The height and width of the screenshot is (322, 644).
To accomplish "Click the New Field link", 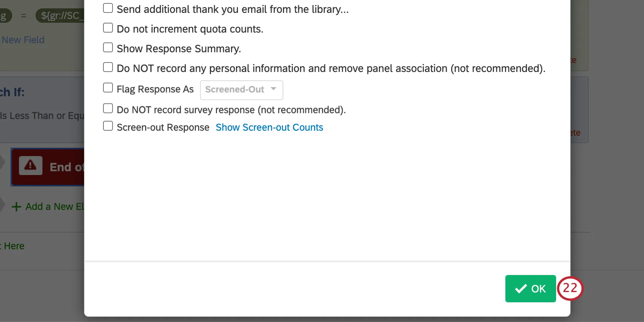I will click(x=23, y=39).
